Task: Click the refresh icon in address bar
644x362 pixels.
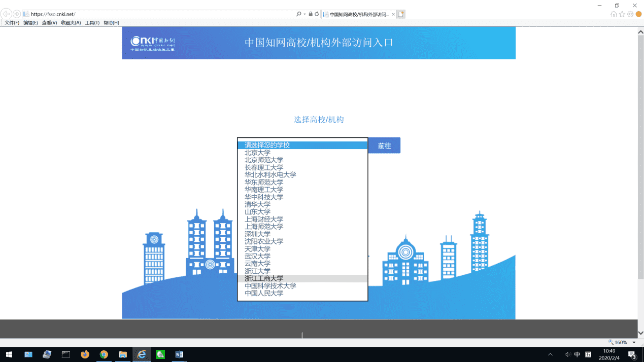Action: pos(317,14)
